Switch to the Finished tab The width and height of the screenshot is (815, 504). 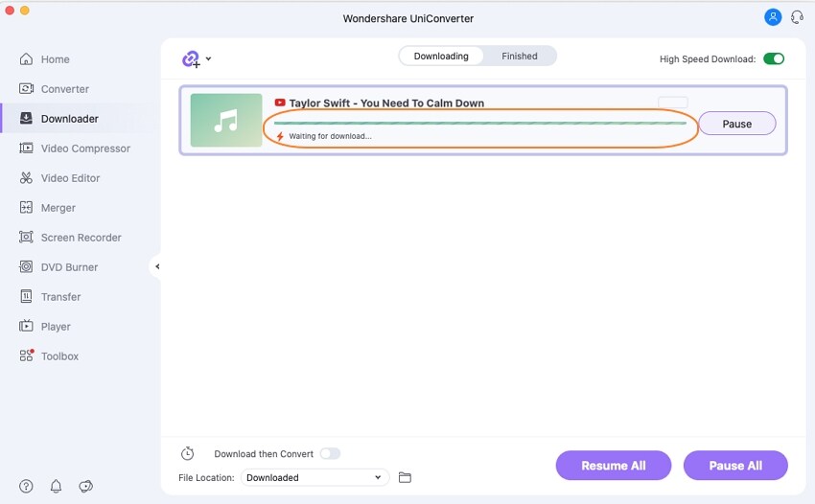point(520,57)
